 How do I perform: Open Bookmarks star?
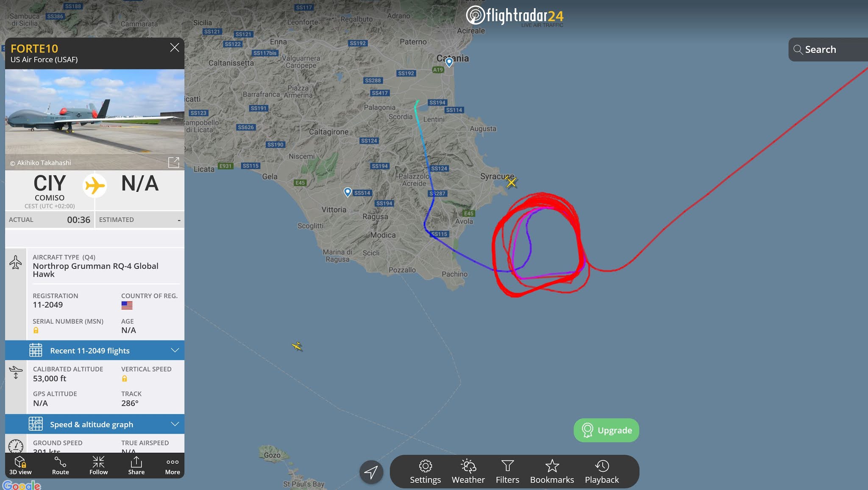(x=552, y=472)
